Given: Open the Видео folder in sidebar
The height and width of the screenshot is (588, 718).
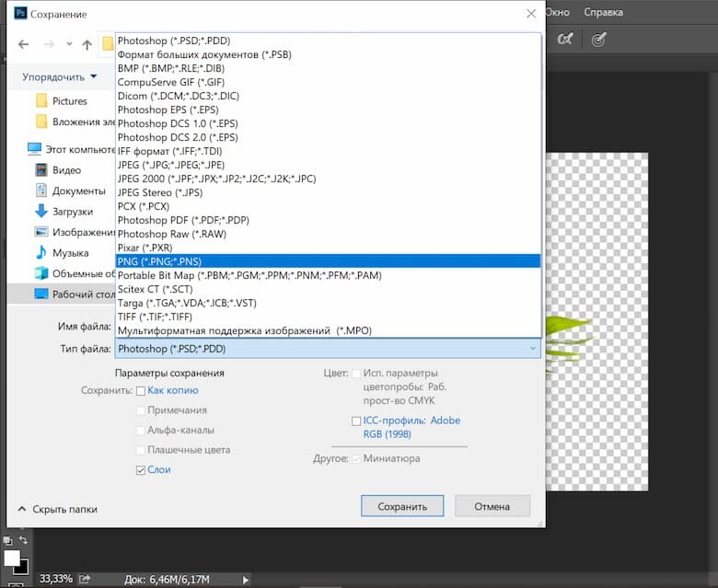Looking at the screenshot, I should [x=65, y=170].
